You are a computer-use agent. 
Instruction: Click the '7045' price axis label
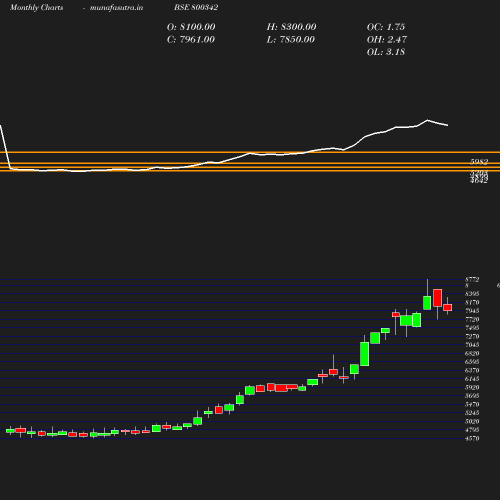click(x=472, y=345)
